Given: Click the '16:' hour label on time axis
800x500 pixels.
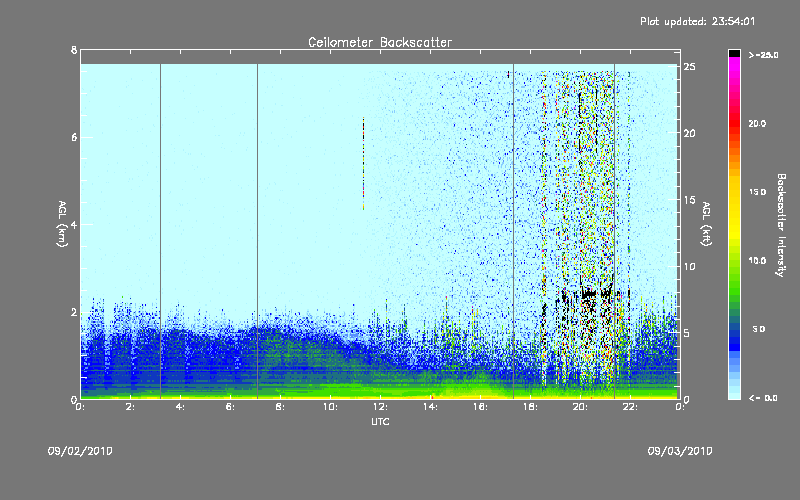Looking at the screenshot, I should [x=480, y=407].
